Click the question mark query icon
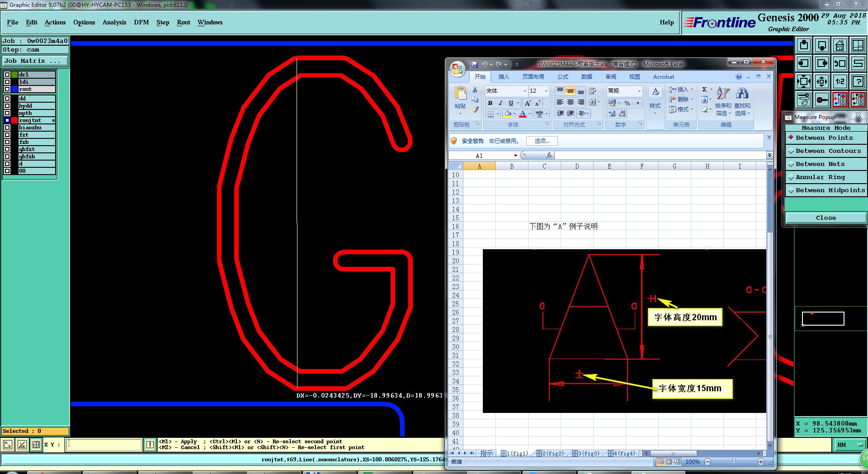The width and height of the screenshot is (868, 474). point(858,81)
